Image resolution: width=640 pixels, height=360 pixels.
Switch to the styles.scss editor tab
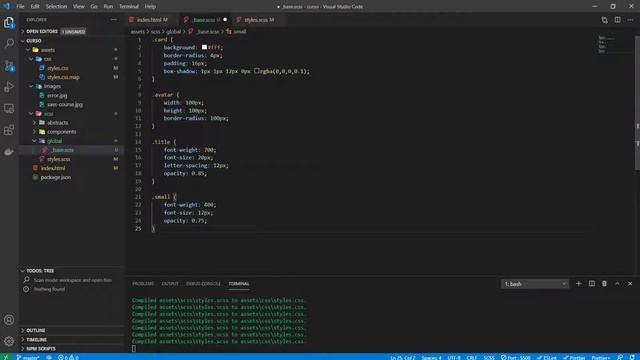[x=259, y=20]
